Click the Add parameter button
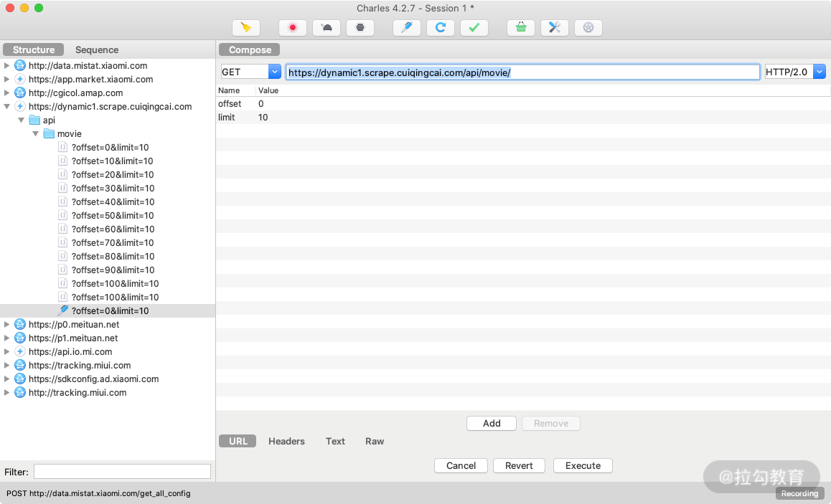Screen dimensions: 831x504 click(492, 424)
